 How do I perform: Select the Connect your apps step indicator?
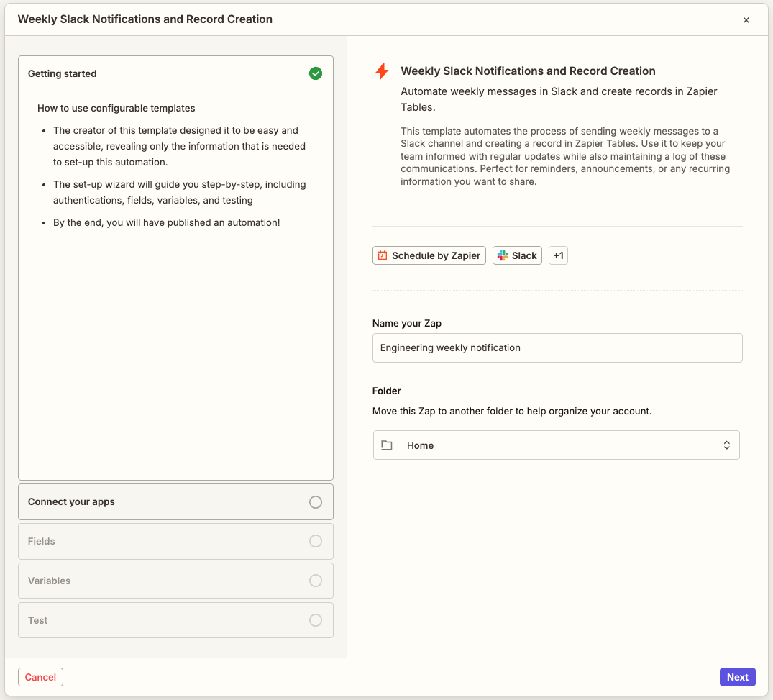315,501
